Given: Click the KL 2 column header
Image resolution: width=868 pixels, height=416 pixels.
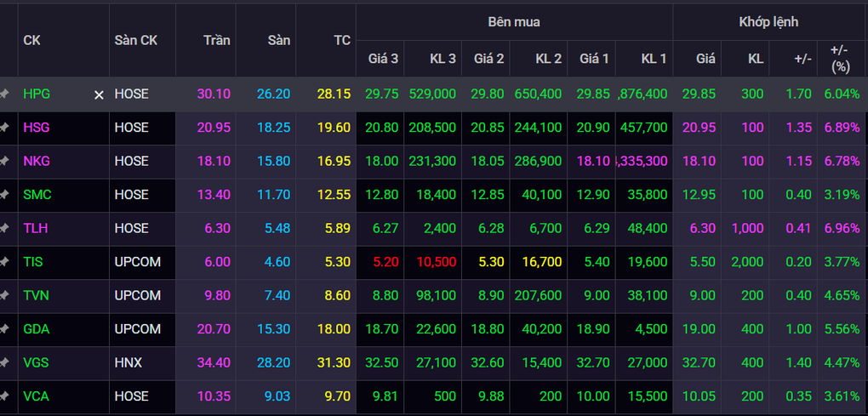Looking at the screenshot, I should [549, 58].
